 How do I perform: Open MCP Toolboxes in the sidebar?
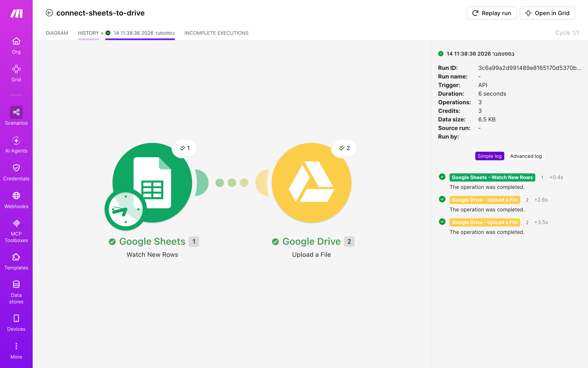point(16,231)
